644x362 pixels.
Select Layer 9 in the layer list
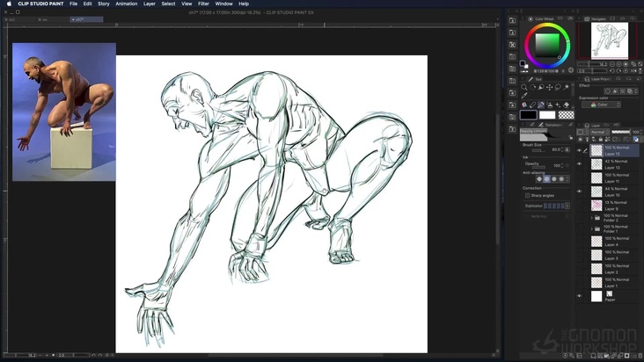(x=616, y=205)
